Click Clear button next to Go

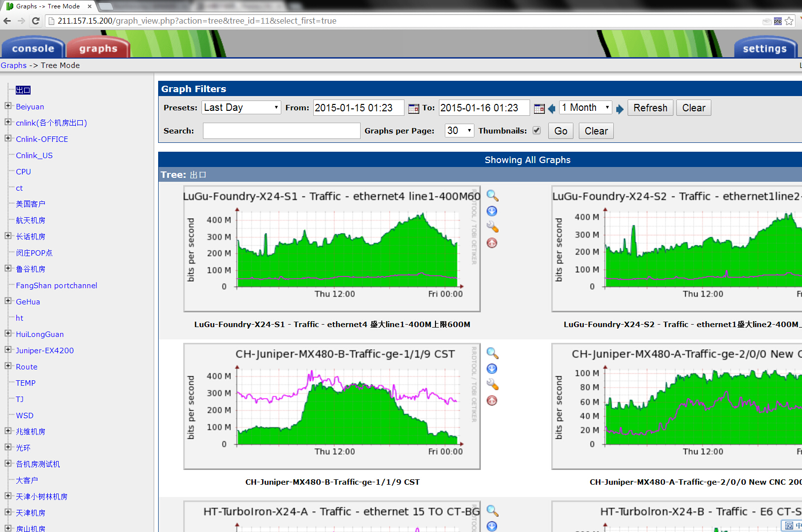point(596,131)
